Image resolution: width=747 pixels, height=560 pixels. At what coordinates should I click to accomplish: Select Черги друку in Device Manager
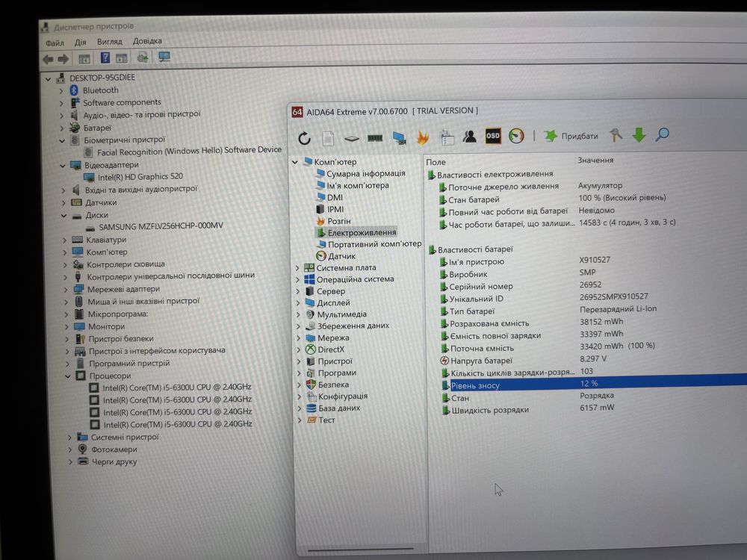[x=114, y=462]
